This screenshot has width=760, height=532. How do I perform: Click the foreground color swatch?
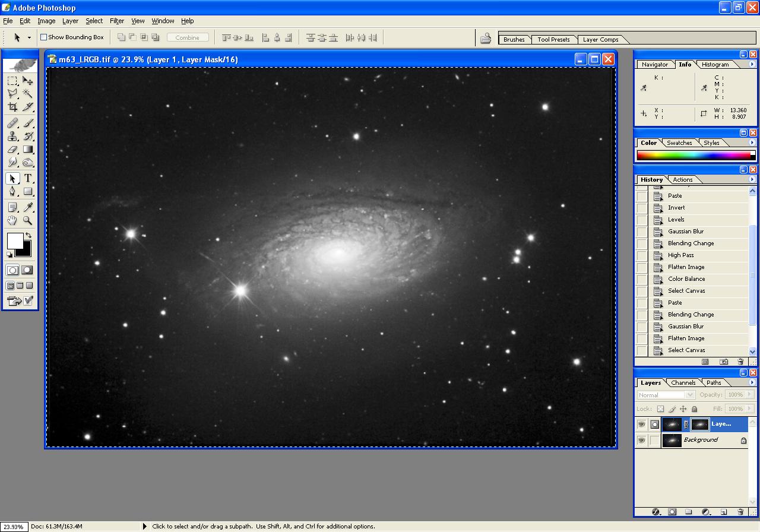[x=14, y=240]
